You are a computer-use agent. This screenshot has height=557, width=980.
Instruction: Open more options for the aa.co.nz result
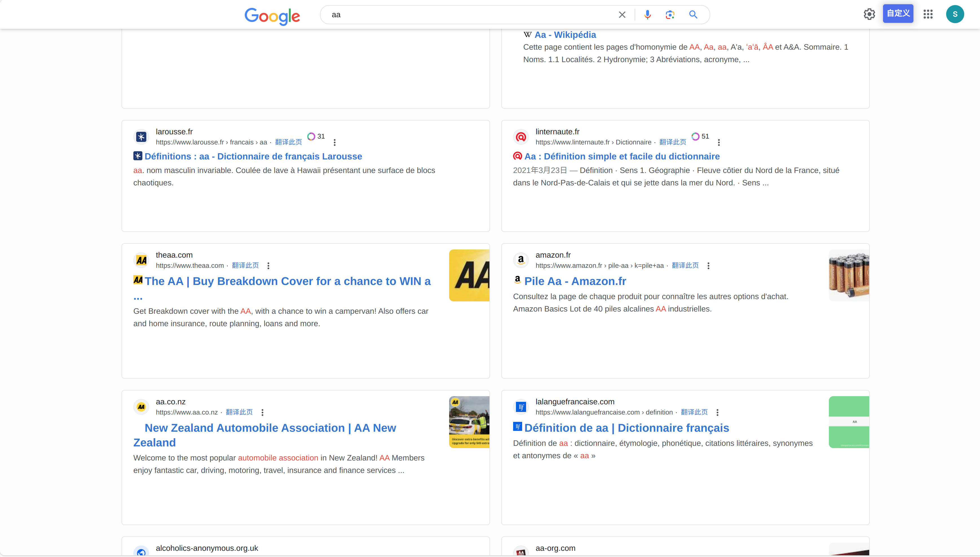point(262,412)
